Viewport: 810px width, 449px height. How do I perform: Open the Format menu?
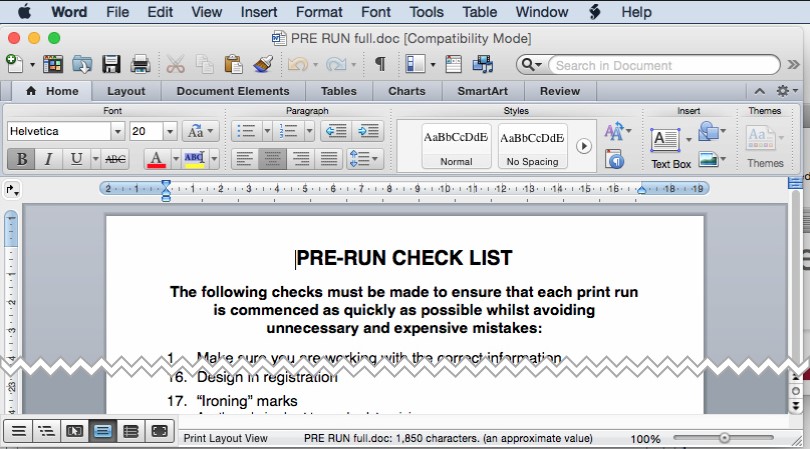tap(319, 12)
